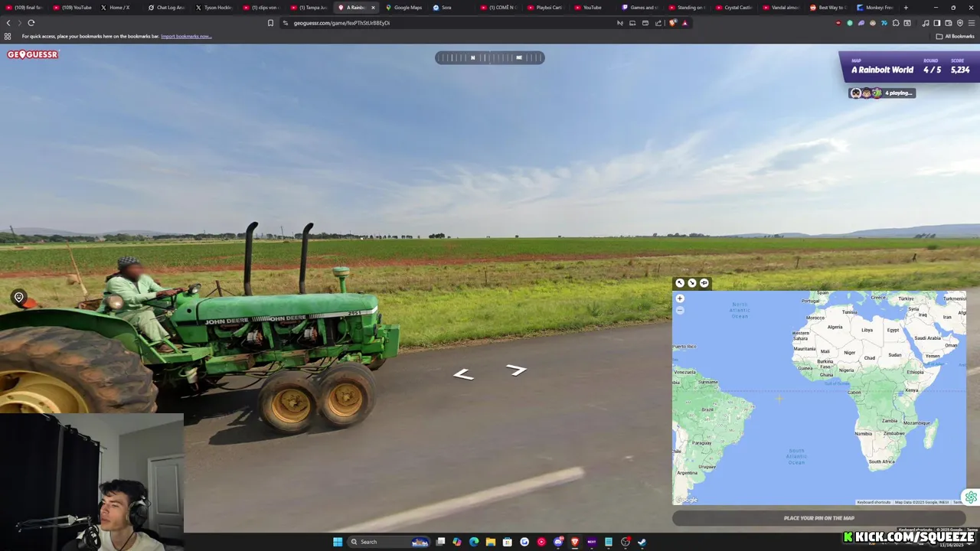The image size is (980, 551).
Task: Drop a pin on Brazil on the map
Action: (707, 409)
